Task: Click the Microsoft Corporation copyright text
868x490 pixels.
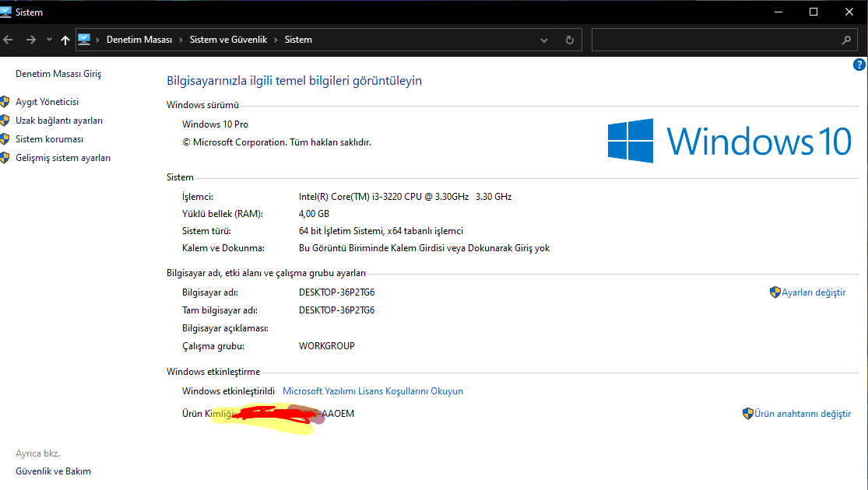Action: click(x=277, y=142)
